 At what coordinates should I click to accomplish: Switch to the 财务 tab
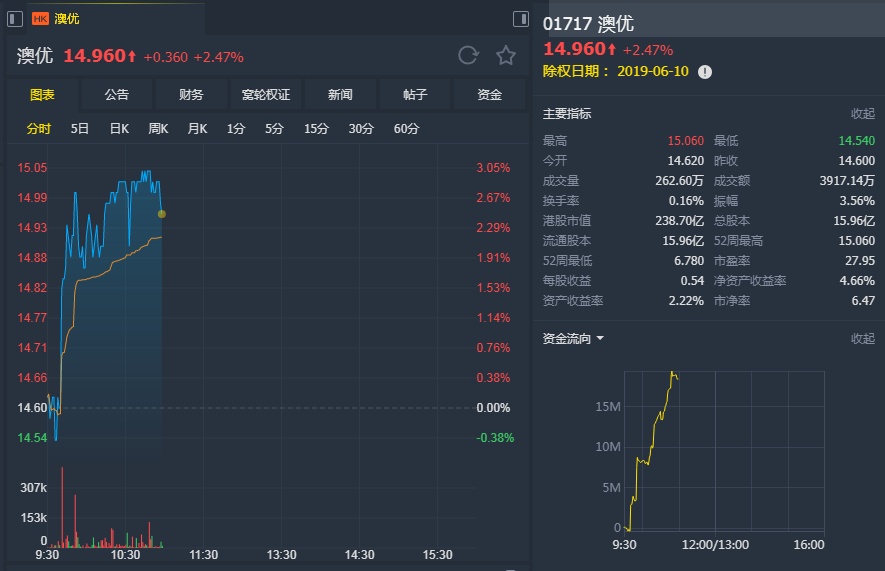(x=191, y=95)
